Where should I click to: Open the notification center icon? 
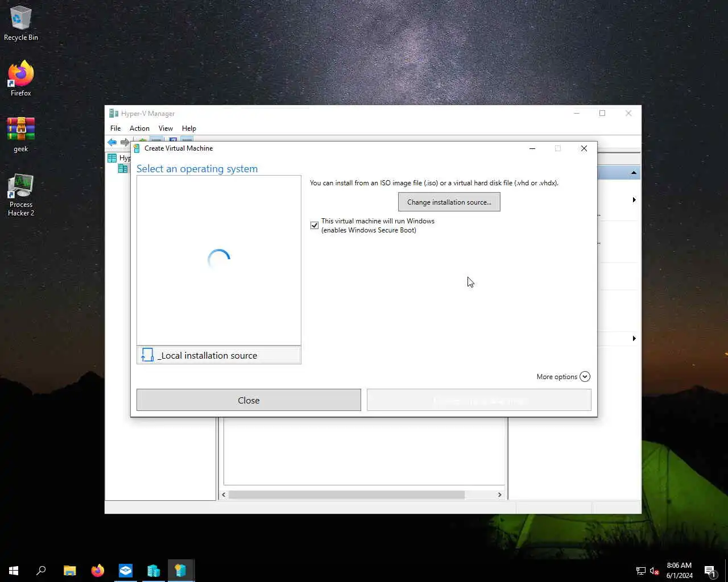pos(710,571)
